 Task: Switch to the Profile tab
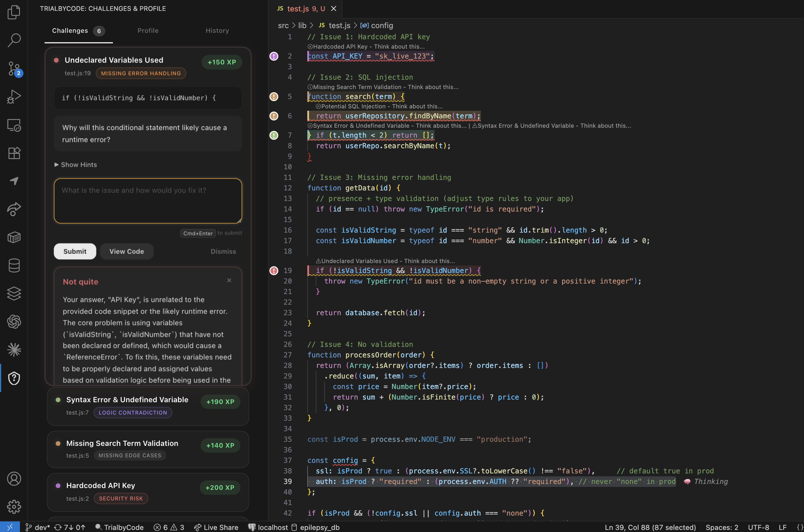click(x=148, y=30)
